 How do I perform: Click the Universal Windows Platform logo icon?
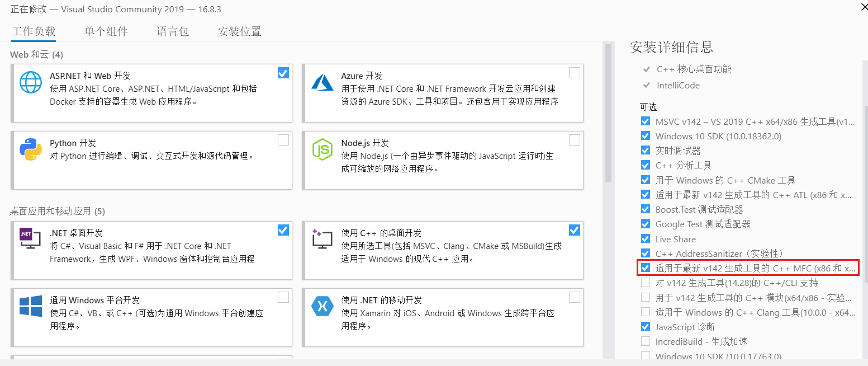click(x=31, y=306)
